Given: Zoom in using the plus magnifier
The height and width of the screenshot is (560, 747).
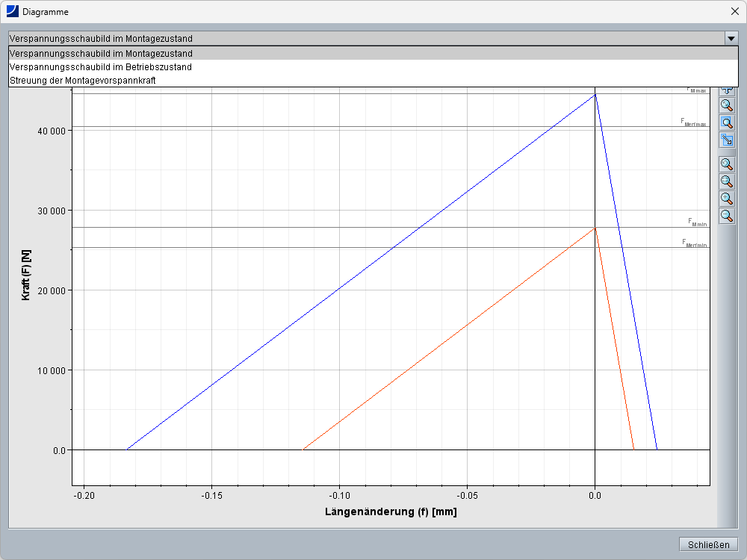Looking at the screenshot, I should (726, 199).
